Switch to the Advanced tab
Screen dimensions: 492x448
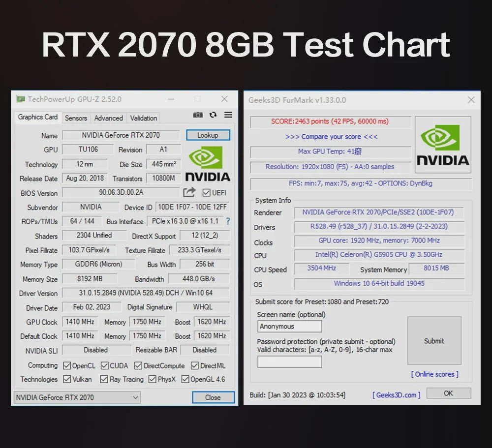109,118
